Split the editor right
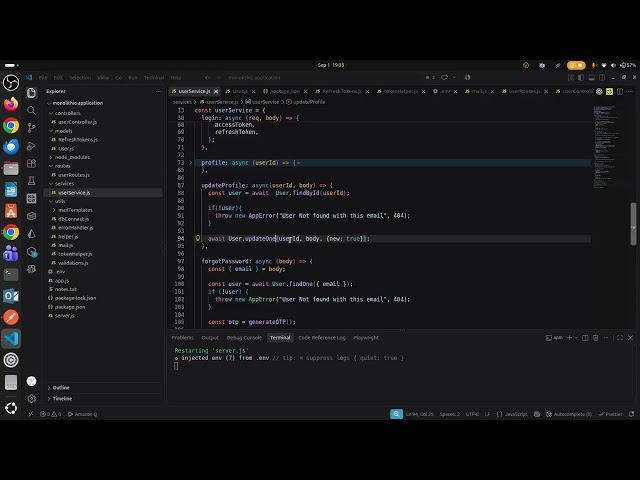 click(x=620, y=91)
